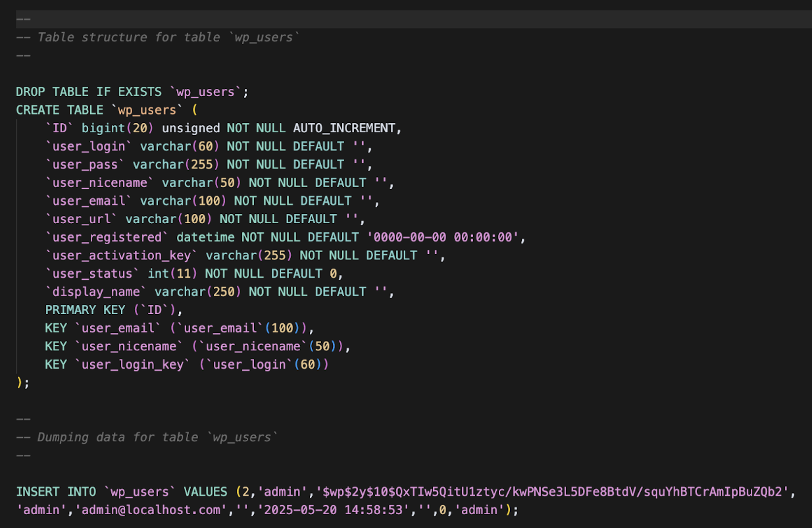Click the `user_activation_key` column name

(122, 255)
